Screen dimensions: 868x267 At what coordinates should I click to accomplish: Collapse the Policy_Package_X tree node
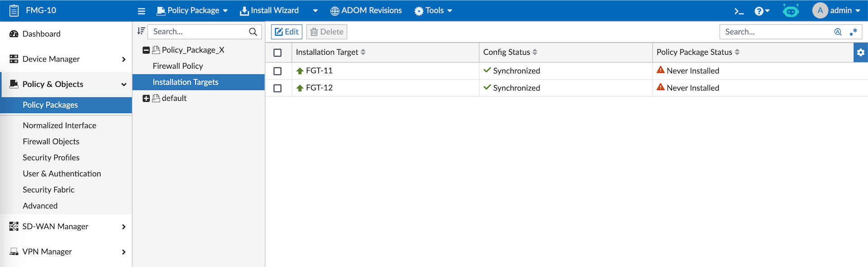[x=146, y=50]
